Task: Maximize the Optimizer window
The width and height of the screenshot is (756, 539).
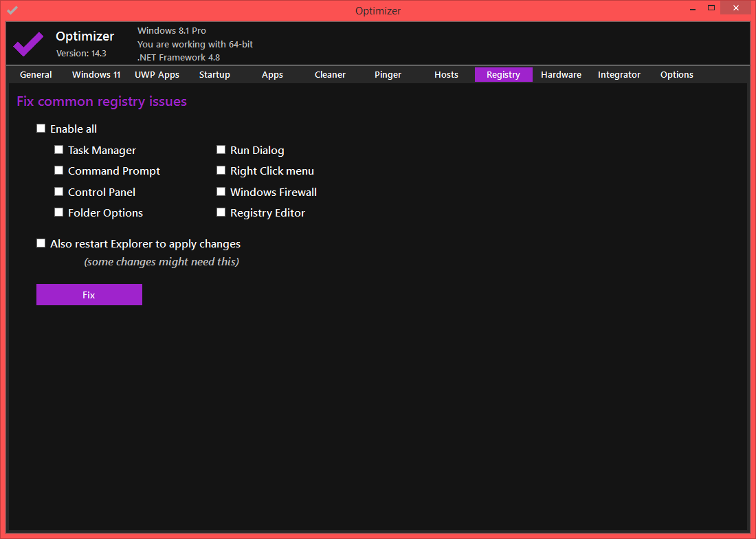Action: pyautogui.click(x=711, y=8)
